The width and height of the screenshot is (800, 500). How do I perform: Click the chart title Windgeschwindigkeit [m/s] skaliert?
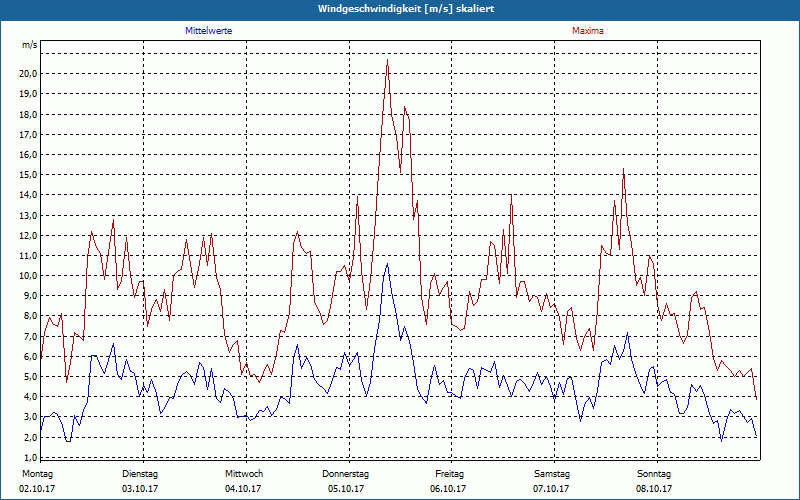406,9
